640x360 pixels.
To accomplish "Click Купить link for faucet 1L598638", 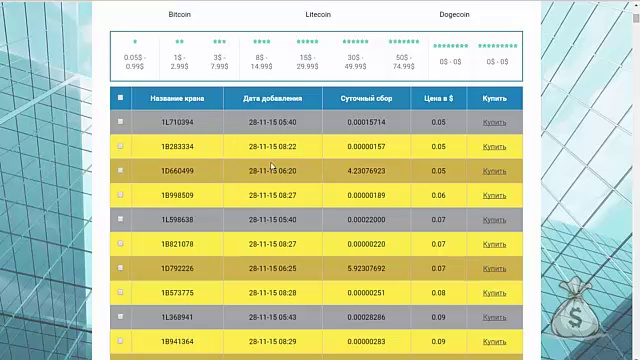I will click(494, 220).
